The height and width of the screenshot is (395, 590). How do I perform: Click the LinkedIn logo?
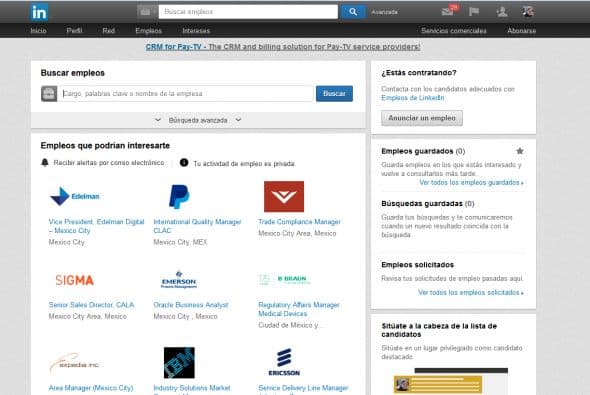[39, 12]
